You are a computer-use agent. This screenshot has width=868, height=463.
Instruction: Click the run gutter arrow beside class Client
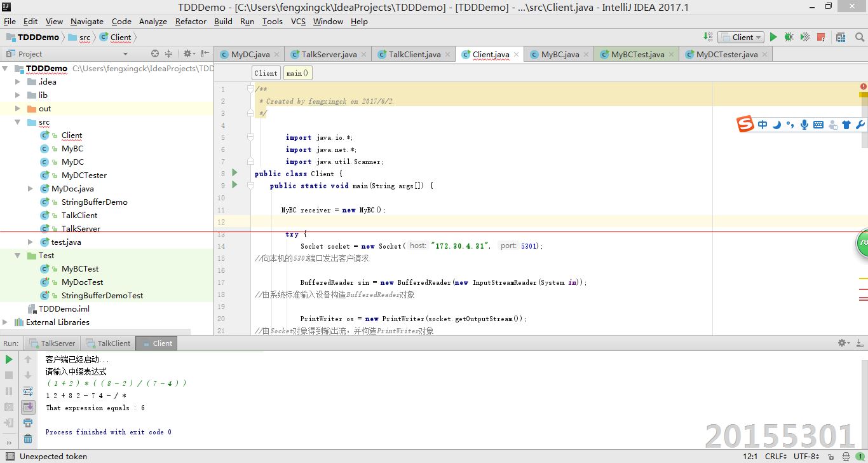pyautogui.click(x=234, y=173)
